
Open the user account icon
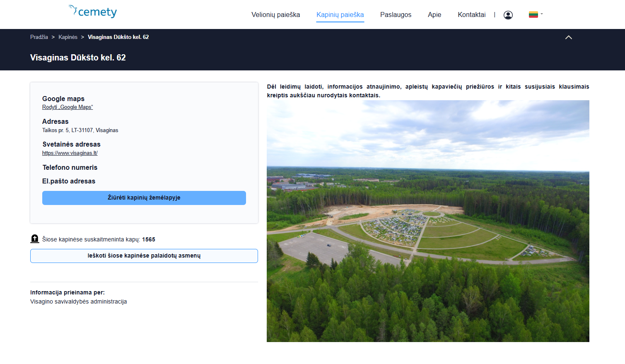tap(508, 15)
